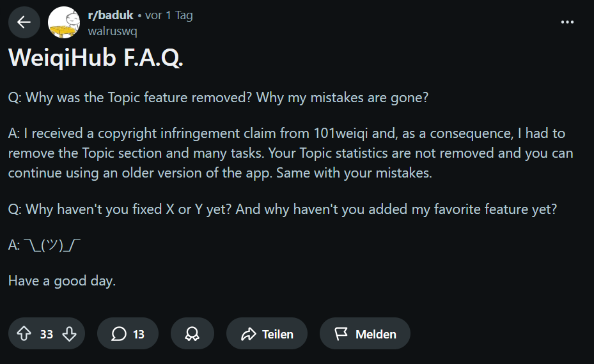Downvote the WeiqiHub F.A.Q. post
Image resolution: width=594 pixels, height=364 pixels.
pyautogui.click(x=69, y=334)
